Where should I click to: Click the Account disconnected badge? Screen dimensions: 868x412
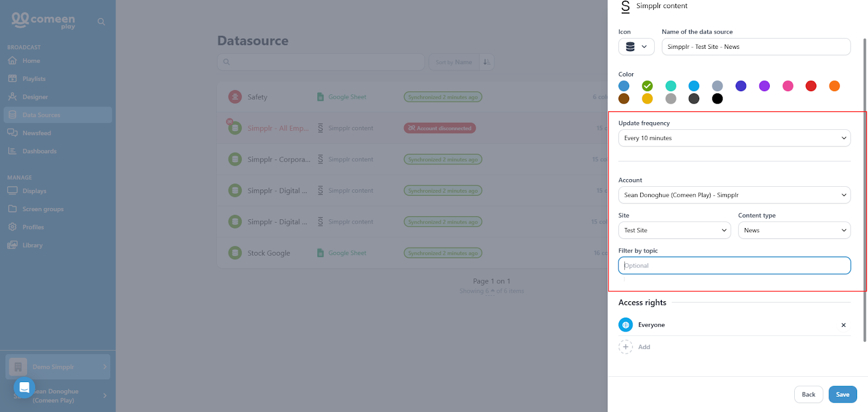440,128
